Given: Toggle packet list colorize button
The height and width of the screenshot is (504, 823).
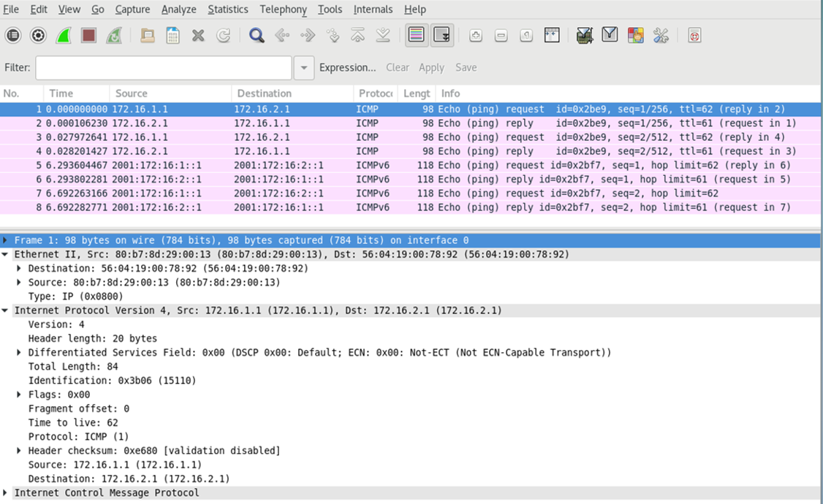Looking at the screenshot, I should 417,35.
